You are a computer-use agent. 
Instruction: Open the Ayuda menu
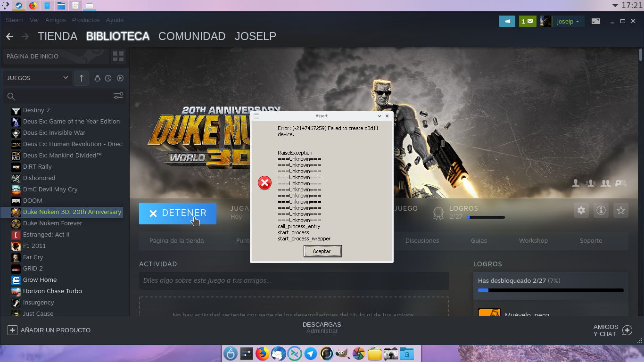pyautogui.click(x=115, y=20)
